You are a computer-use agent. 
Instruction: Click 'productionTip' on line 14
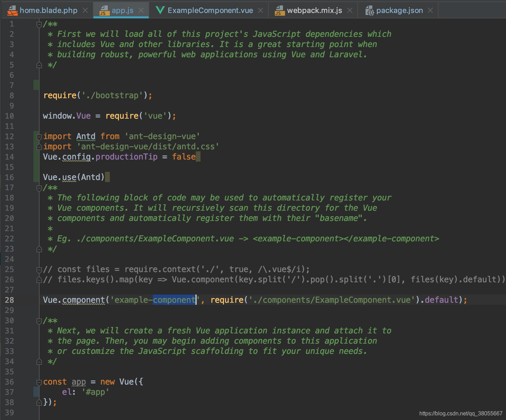pyautogui.click(x=126, y=157)
